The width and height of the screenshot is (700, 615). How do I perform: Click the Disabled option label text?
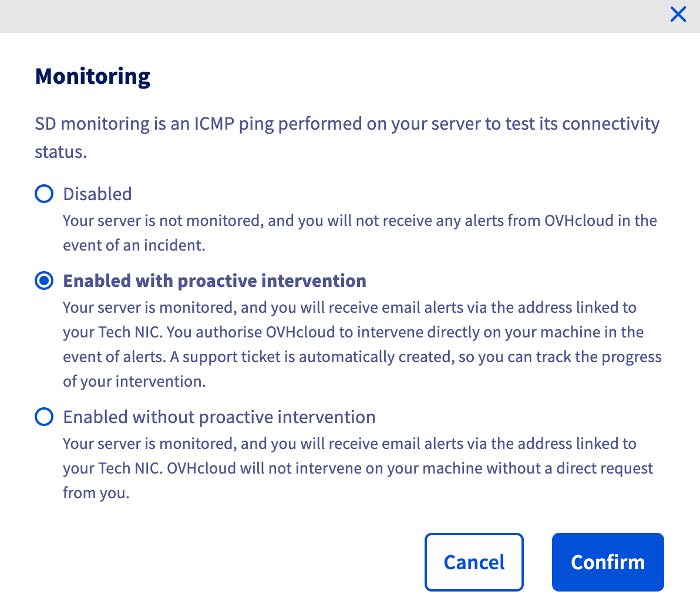pyautogui.click(x=97, y=194)
